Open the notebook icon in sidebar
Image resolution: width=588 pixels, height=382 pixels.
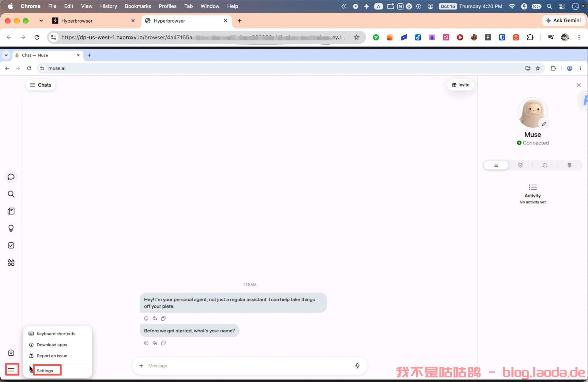pyautogui.click(x=11, y=211)
